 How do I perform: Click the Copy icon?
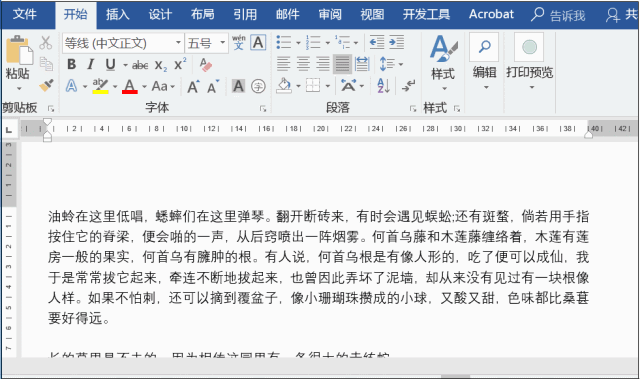tap(46, 64)
